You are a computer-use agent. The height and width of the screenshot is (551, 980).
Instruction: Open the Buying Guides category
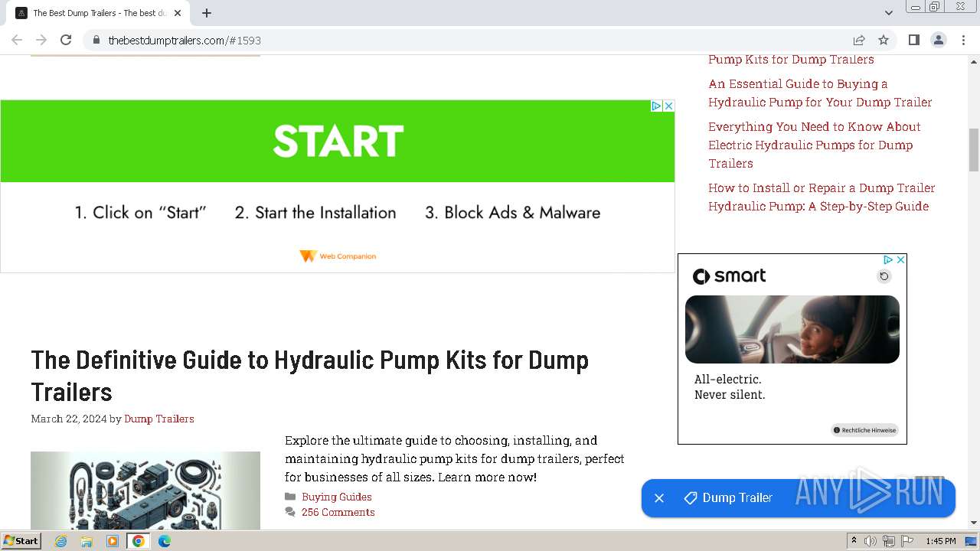337,497
